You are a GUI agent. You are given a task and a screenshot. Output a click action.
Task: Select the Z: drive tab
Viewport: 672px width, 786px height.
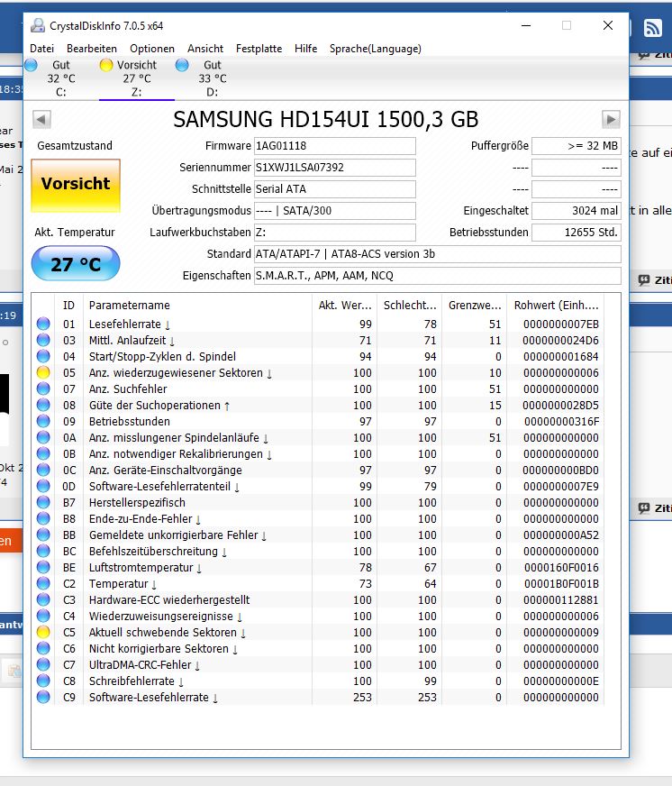(137, 78)
